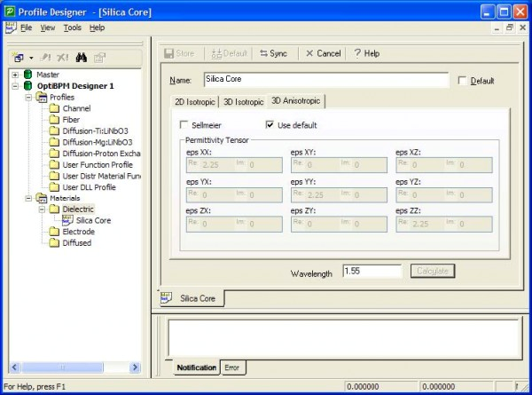
Task: Click the greyed edit wand toolbar icon
Action: (x=45, y=58)
